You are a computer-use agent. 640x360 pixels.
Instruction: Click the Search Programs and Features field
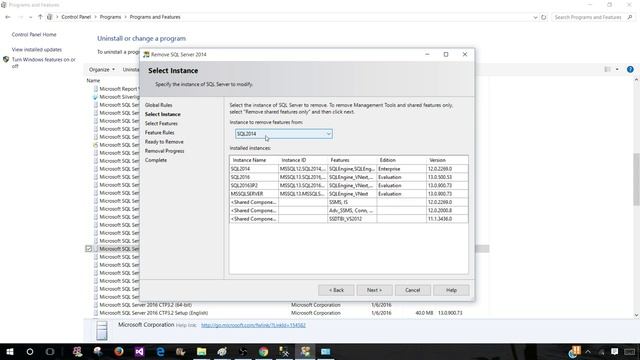(588, 17)
